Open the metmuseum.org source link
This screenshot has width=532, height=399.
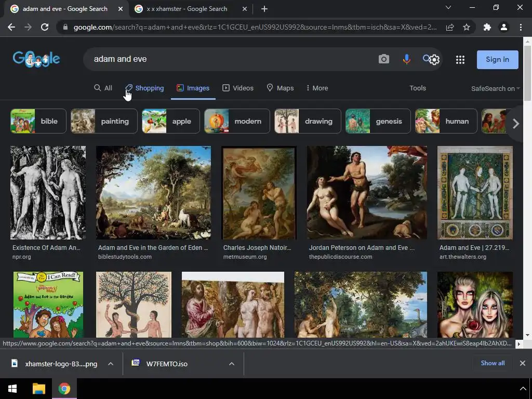pyautogui.click(x=245, y=257)
